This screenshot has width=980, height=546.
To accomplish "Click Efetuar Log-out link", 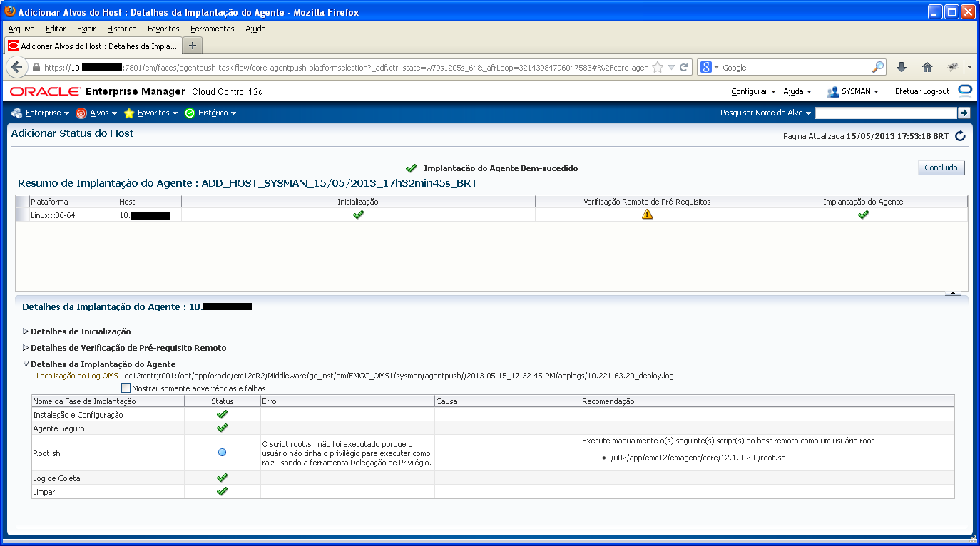I will (x=922, y=91).
